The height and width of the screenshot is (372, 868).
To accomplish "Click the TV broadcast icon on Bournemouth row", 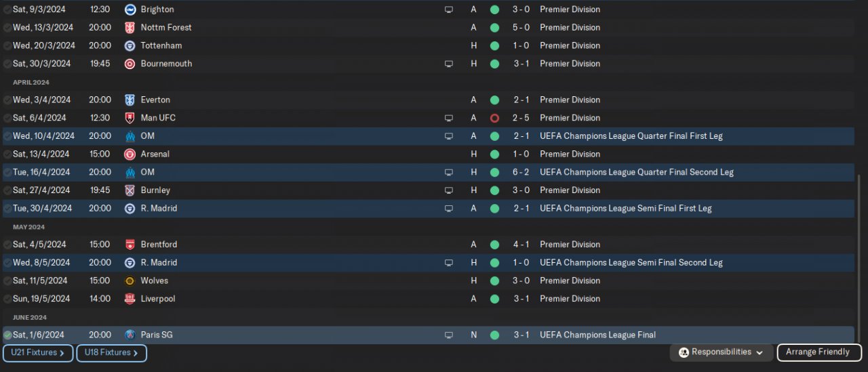I will (448, 64).
